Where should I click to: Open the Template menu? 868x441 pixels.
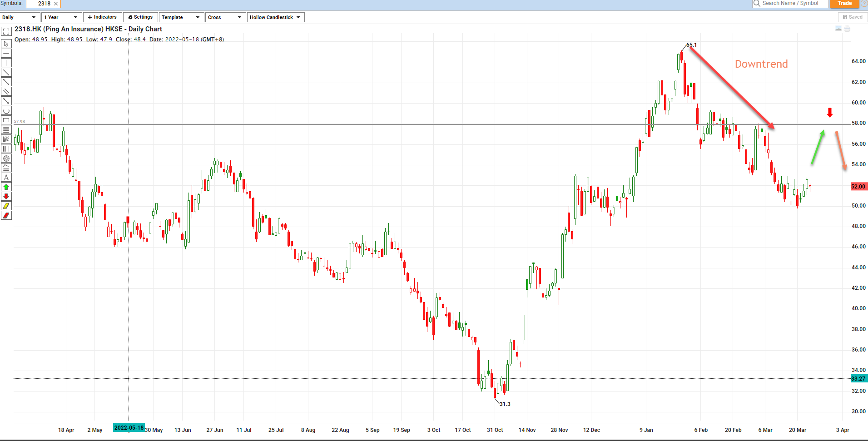click(x=181, y=17)
